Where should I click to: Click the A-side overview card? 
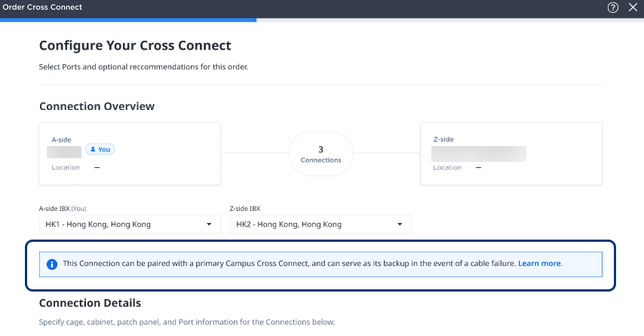tap(130, 154)
